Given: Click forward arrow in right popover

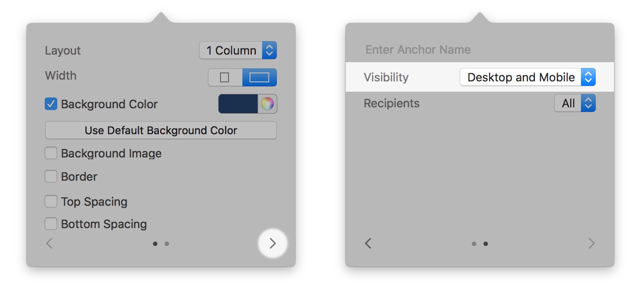Looking at the screenshot, I should (592, 243).
